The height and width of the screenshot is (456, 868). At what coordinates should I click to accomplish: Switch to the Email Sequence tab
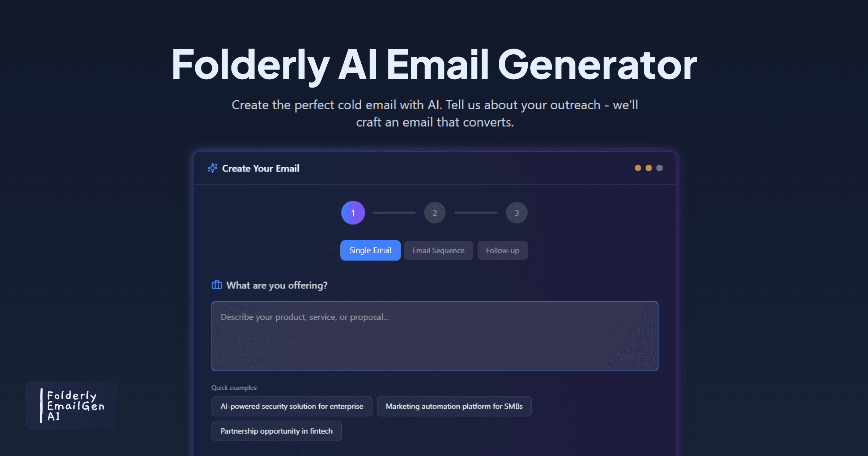438,250
